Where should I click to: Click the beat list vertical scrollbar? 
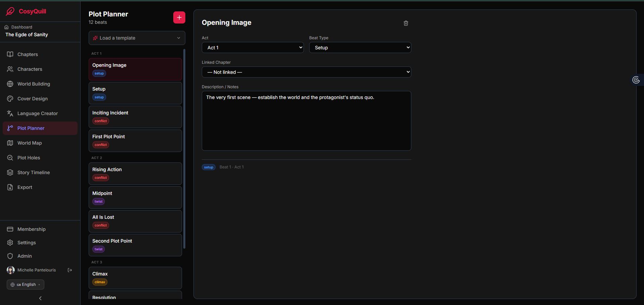(184, 149)
